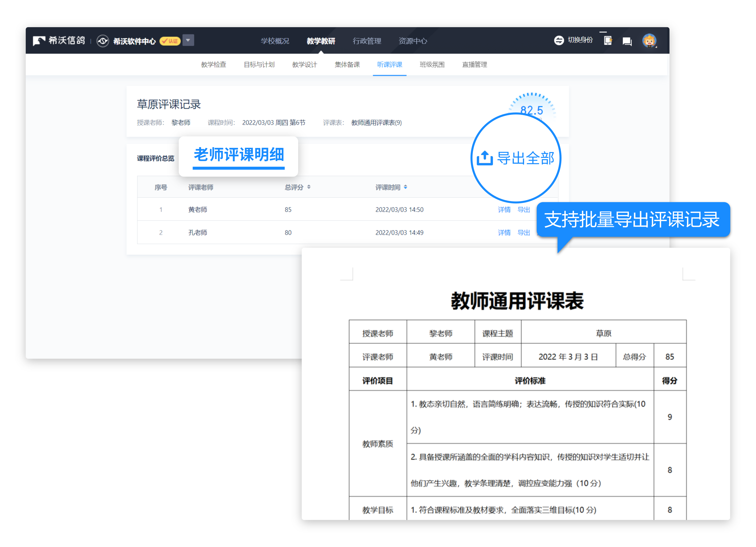This screenshot has height=547, width=756.
Task: Click the 2022/03/03 14:50 time cell
Action: [x=399, y=210]
